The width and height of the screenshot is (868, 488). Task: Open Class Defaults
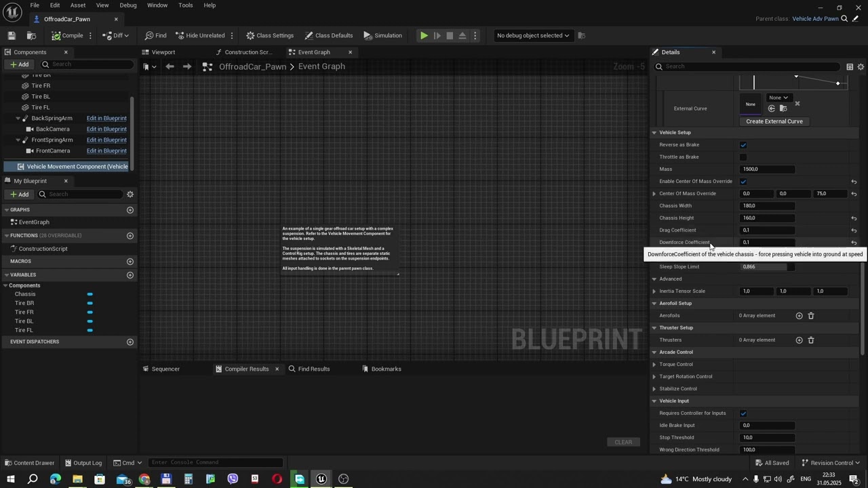[x=329, y=35]
